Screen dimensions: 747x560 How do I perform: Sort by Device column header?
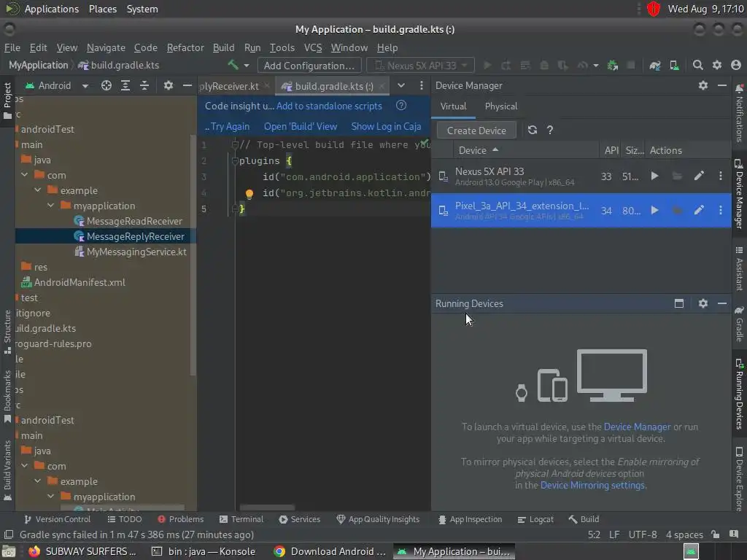tap(478, 150)
